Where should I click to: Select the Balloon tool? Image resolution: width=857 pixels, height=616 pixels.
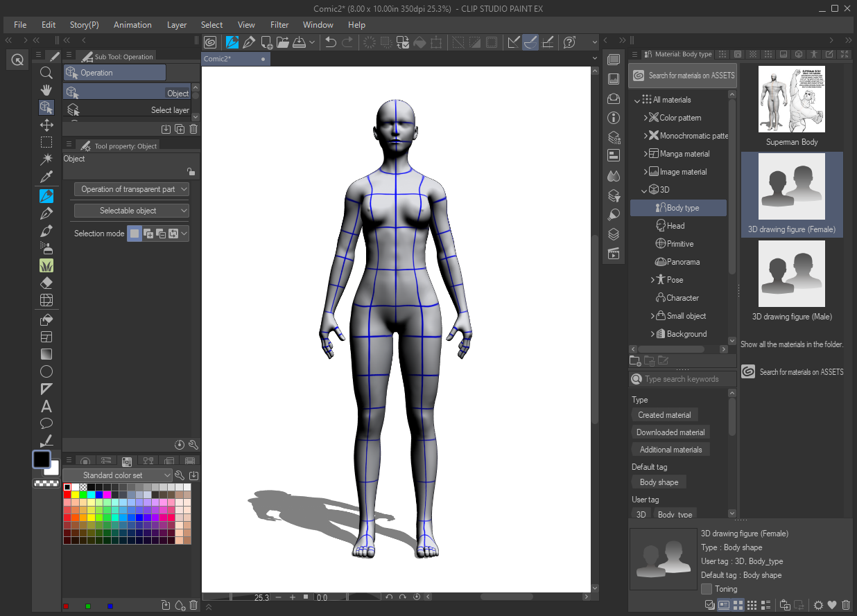(x=46, y=423)
